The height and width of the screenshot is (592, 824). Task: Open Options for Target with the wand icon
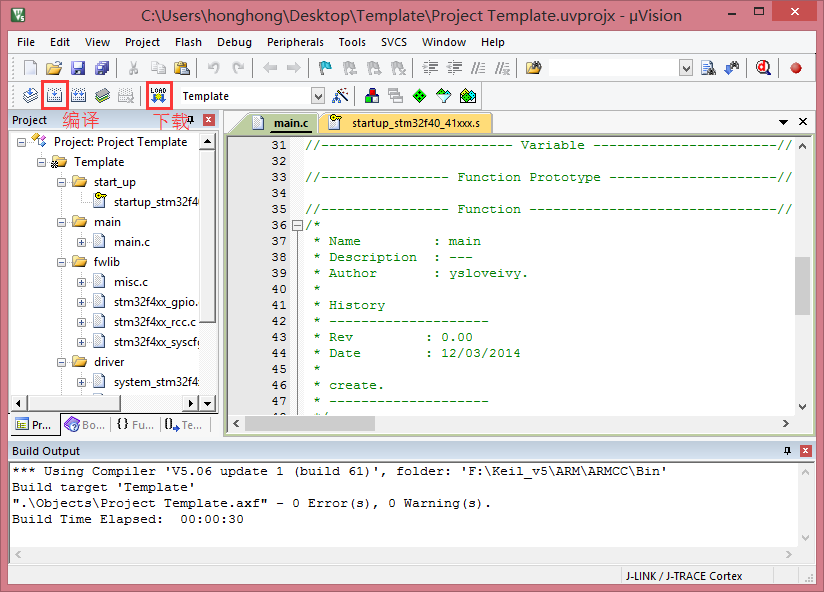[x=341, y=96]
